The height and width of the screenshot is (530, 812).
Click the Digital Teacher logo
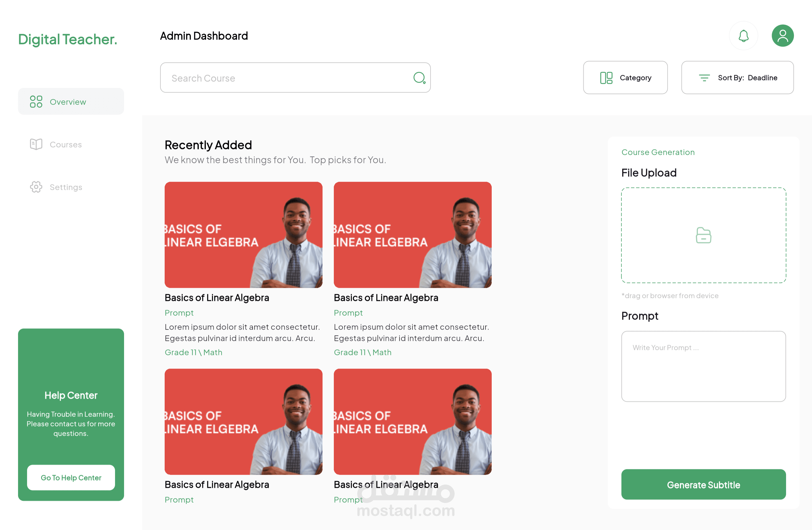pyautogui.click(x=68, y=39)
